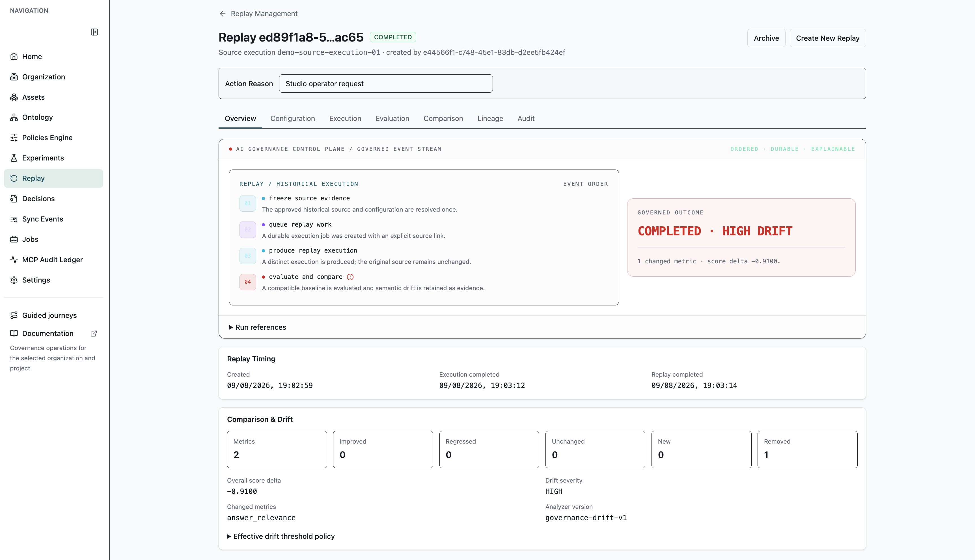Viewport: 975px width, 560px height.
Task: Open the Comparison tab
Action: click(443, 118)
